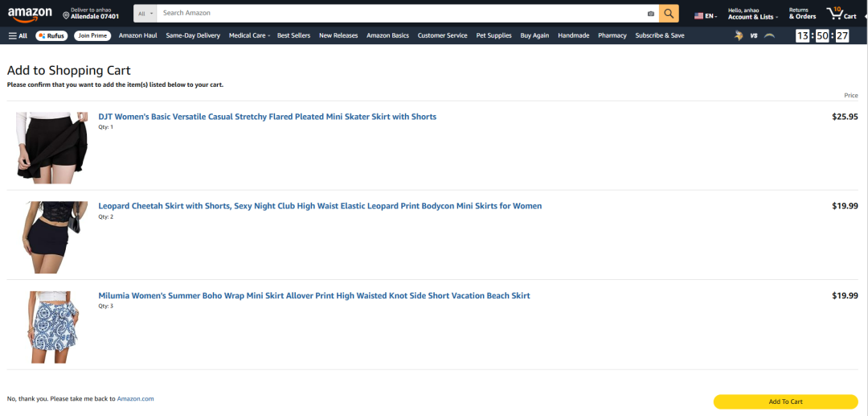This screenshot has width=868, height=416.
Task: Open New Releases
Action: coord(338,35)
